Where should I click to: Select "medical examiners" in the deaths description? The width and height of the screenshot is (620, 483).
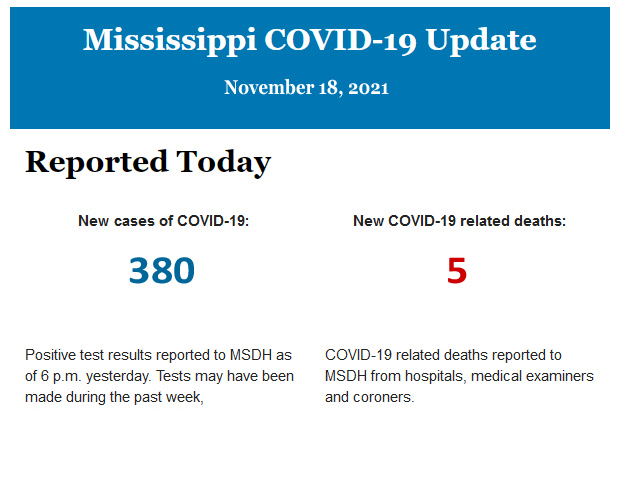click(x=532, y=376)
